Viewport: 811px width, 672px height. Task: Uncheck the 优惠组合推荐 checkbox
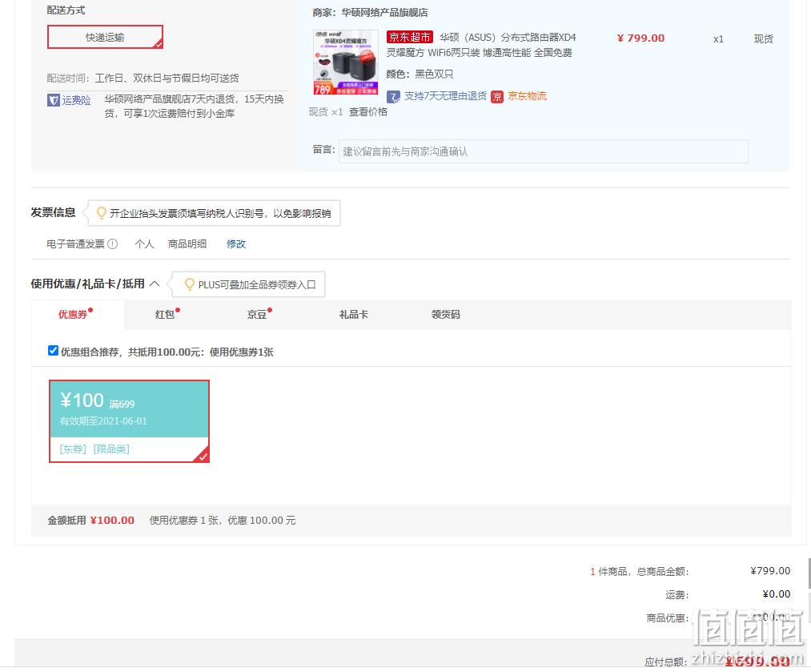(53, 351)
